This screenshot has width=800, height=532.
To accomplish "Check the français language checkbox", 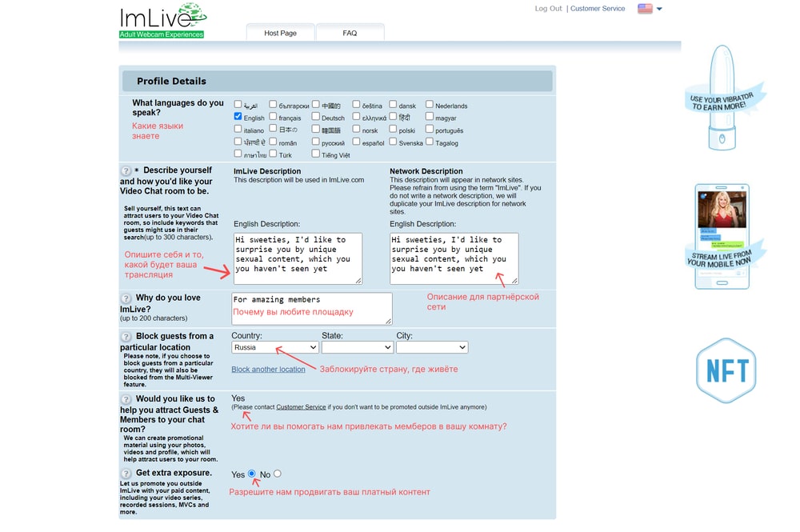I will coord(273,117).
